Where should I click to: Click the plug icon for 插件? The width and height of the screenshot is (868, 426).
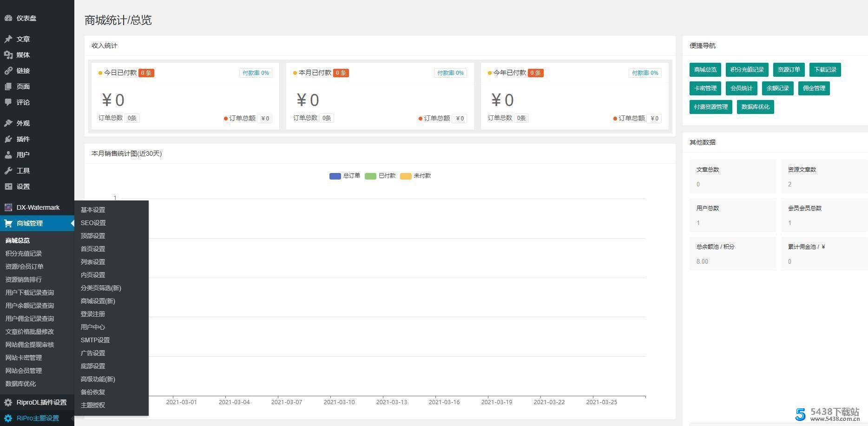click(x=8, y=139)
